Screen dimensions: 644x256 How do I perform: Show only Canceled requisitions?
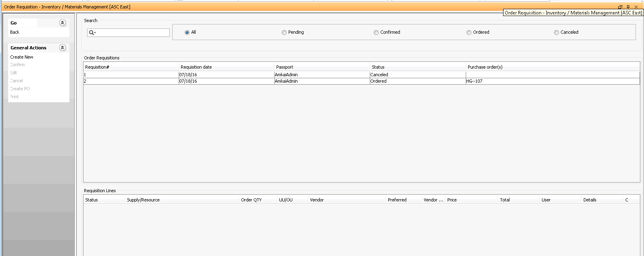[x=556, y=33]
